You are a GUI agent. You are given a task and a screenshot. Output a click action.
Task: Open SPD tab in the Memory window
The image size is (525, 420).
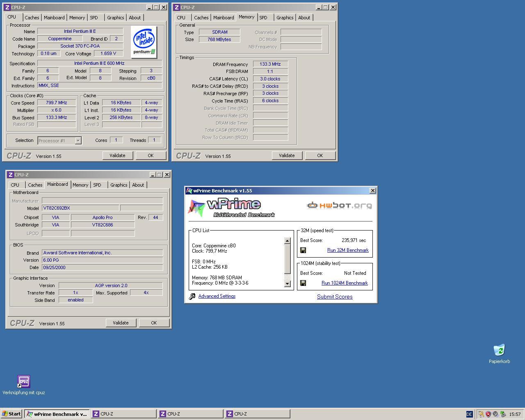tap(263, 18)
